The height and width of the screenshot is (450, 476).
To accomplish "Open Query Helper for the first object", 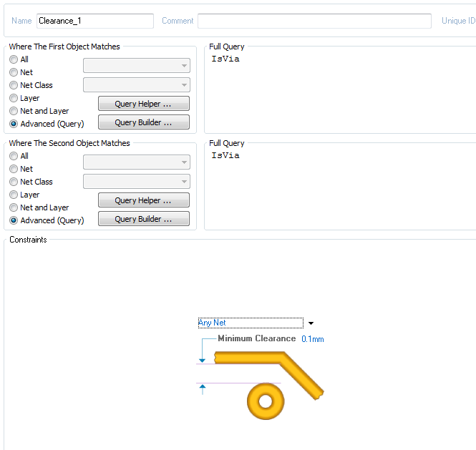I will (x=144, y=104).
